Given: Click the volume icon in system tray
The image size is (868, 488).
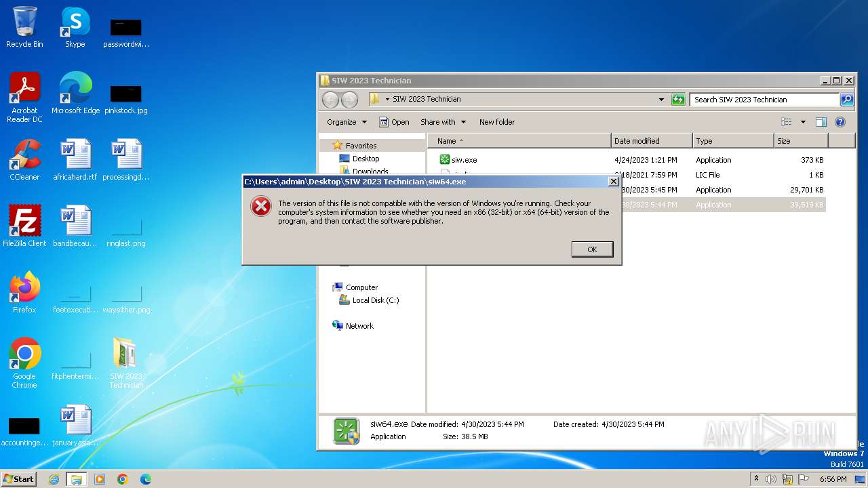Looking at the screenshot, I should (771, 479).
